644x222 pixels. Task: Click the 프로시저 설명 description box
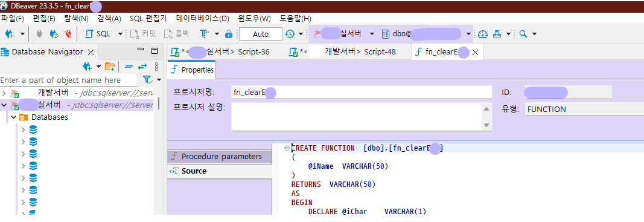[x=357, y=117]
